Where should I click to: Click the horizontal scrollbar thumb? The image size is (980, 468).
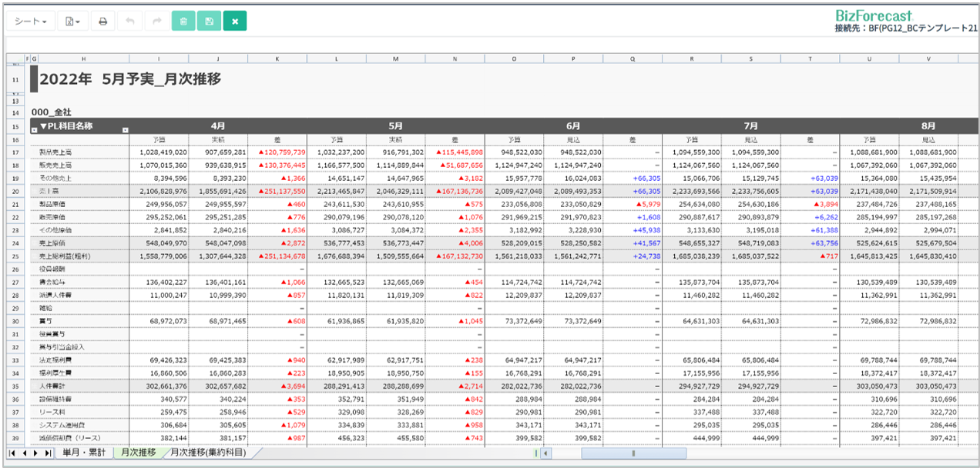point(633,453)
